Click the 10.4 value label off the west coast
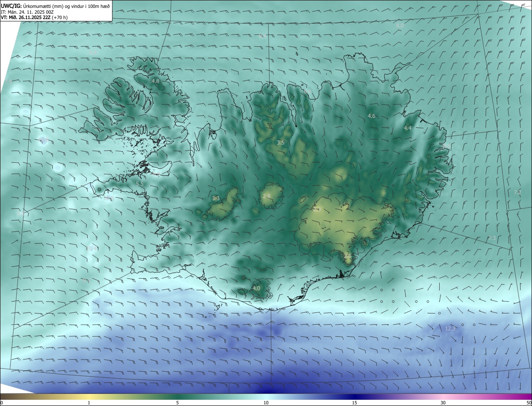The image size is (532, 406). pyautogui.click(x=91, y=249)
